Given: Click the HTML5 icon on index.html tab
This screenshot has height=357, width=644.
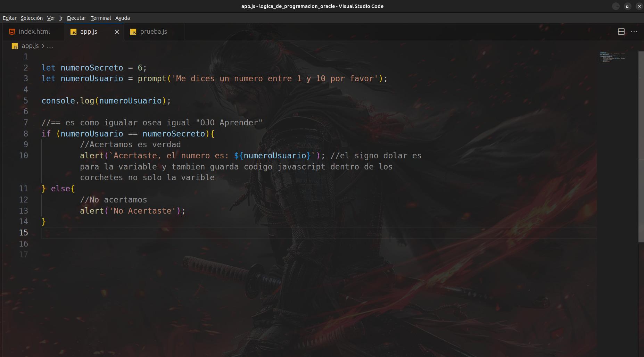Looking at the screenshot, I should click(12, 32).
